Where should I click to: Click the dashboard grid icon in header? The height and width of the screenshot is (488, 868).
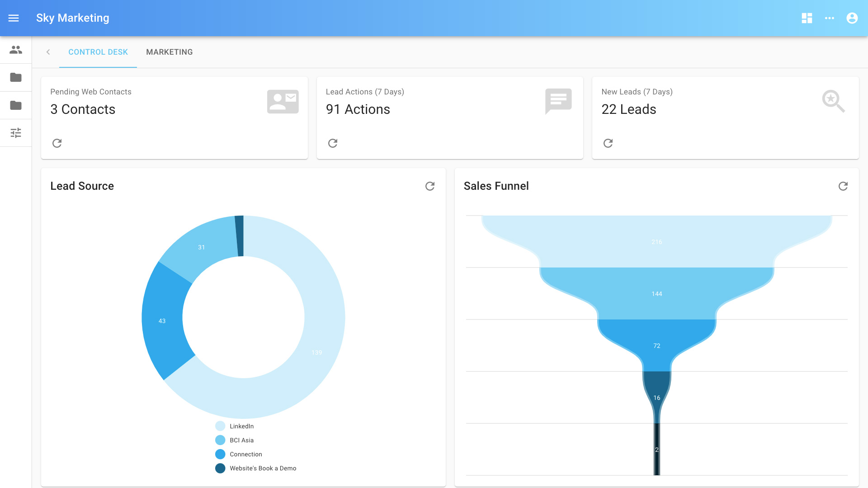point(807,18)
